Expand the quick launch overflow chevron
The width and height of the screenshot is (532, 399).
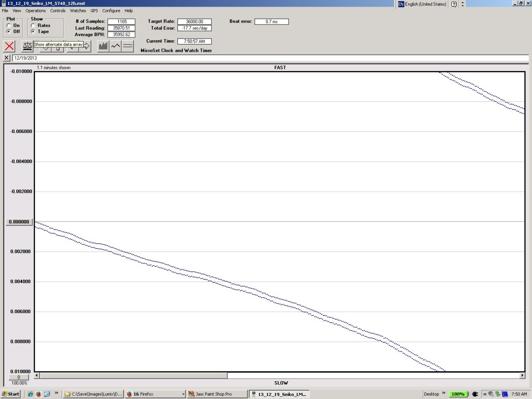[x=57, y=393]
